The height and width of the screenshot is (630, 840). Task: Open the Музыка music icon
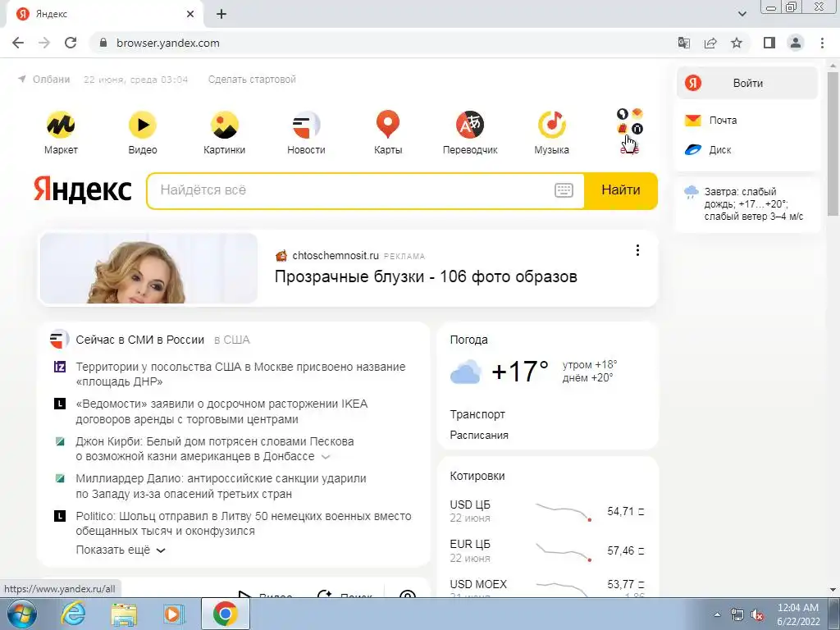point(552,125)
